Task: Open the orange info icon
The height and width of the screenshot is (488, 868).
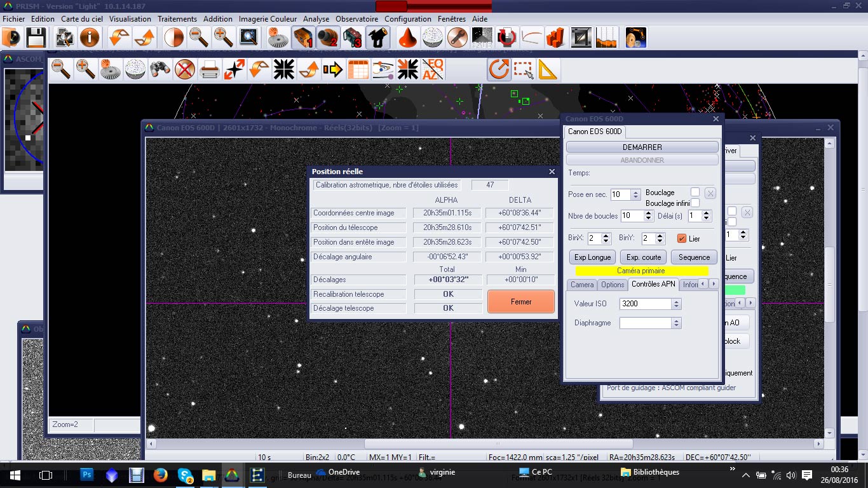Action: tap(90, 38)
